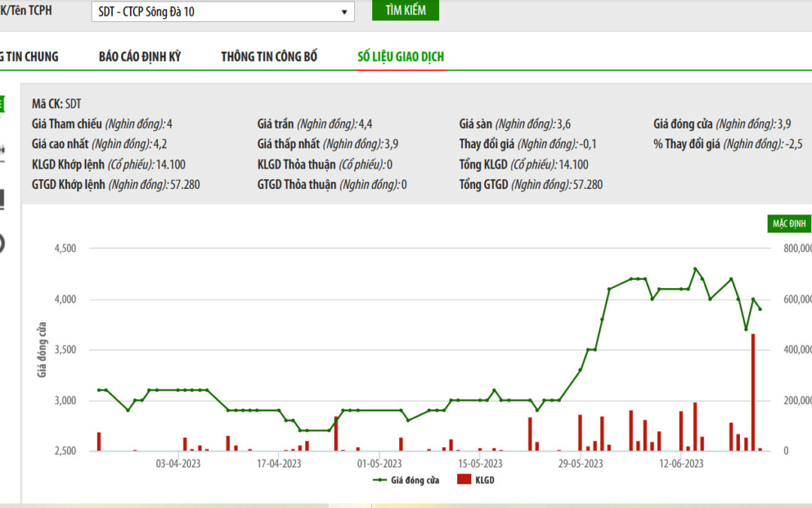Click the 03-04-2023 date axis label
812x508 pixels.
(x=178, y=464)
